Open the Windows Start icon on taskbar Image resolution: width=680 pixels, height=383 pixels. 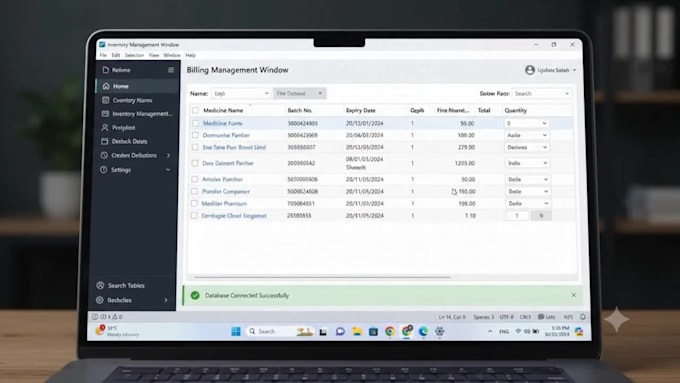point(236,332)
